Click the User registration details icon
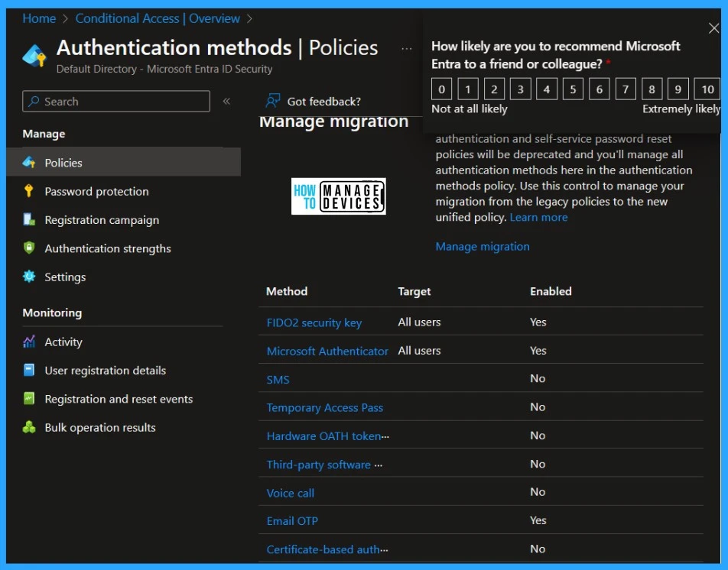The height and width of the screenshot is (570, 728). 29,370
